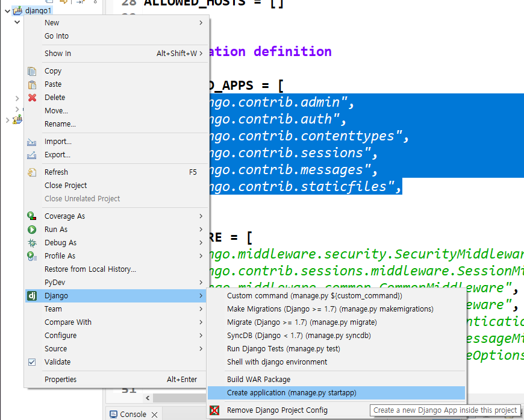Open the Run As submenu
The height and width of the screenshot is (420, 524).
[x=116, y=230]
